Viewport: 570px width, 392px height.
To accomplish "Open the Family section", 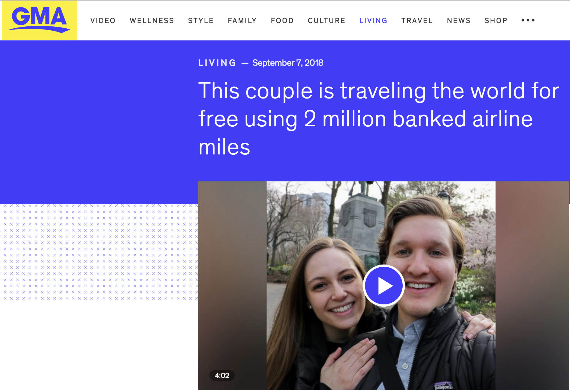I will [x=242, y=20].
